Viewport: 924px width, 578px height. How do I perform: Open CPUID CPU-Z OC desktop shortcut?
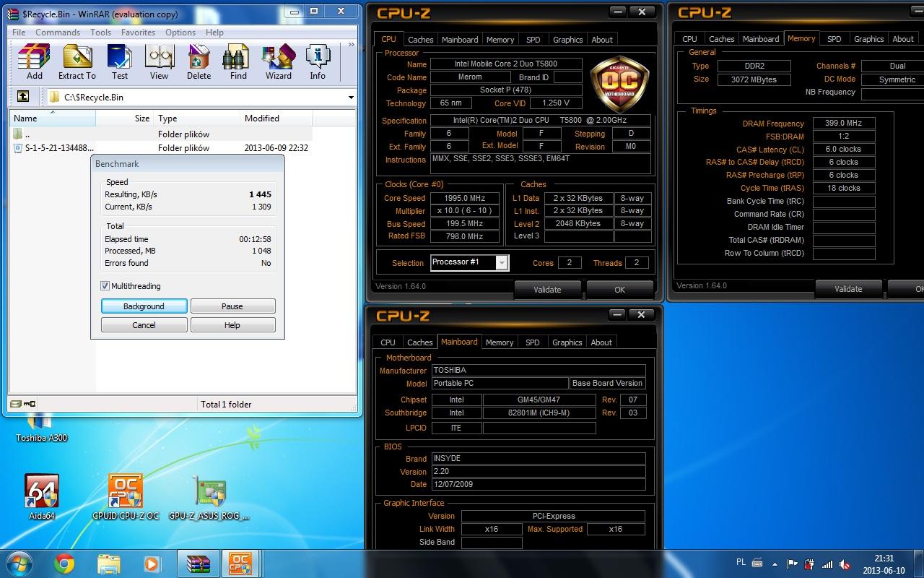pos(126,497)
